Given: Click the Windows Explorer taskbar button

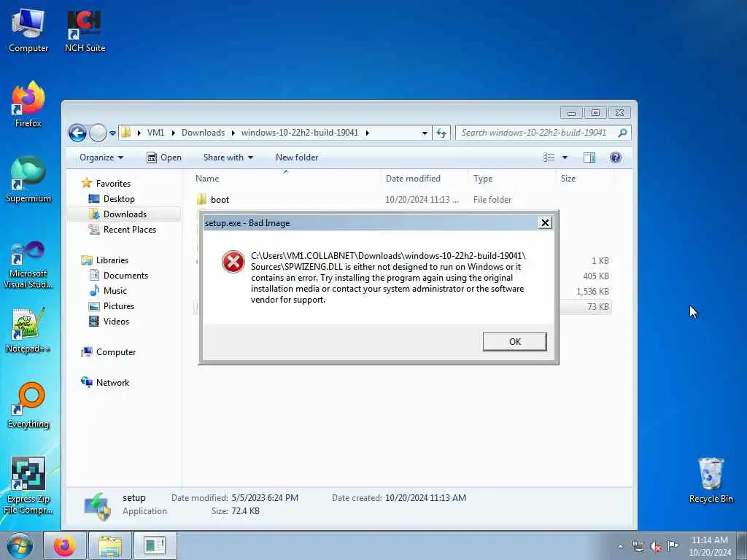Looking at the screenshot, I should [x=110, y=545].
